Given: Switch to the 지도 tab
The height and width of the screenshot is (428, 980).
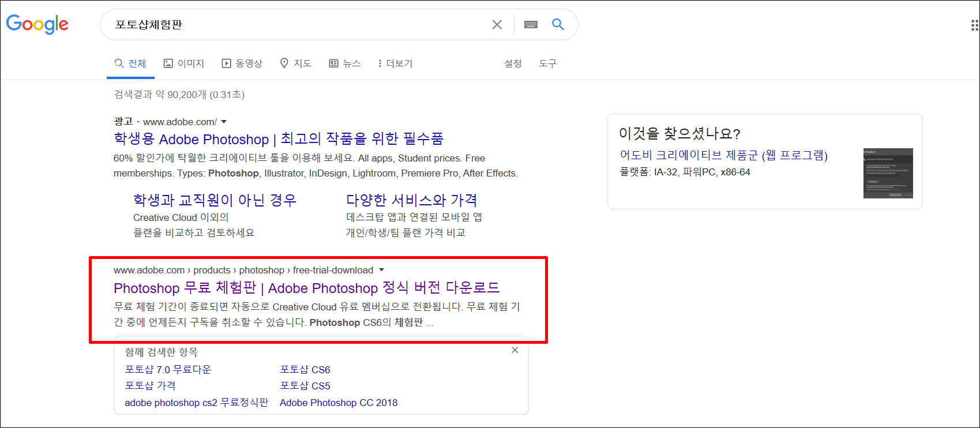Looking at the screenshot, I should (296, 63).
